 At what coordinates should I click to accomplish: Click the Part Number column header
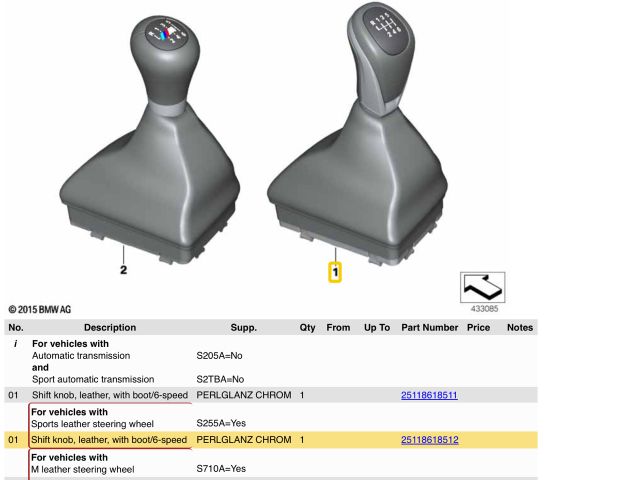(429, 327)
